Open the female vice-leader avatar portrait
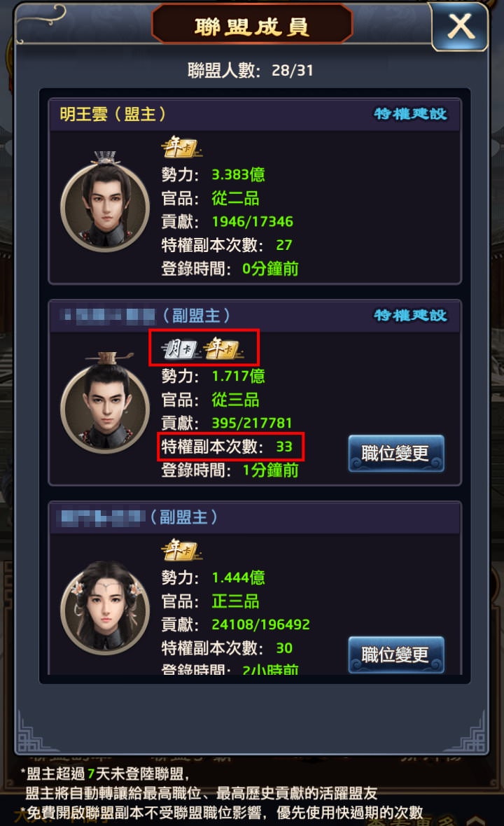504x826 pixels. (x=105, y=607)
